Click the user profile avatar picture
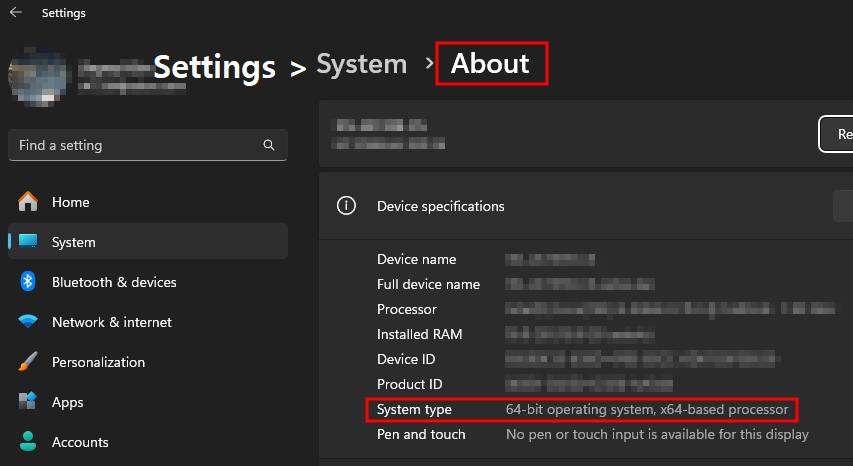 pyautogui.click(x=37, y=78)
